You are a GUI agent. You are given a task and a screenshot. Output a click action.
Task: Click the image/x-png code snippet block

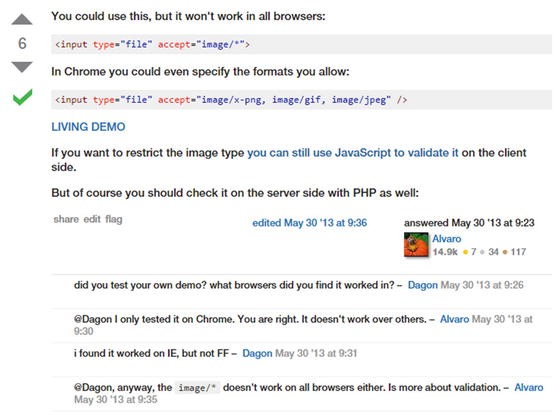[x=301, y=100]
